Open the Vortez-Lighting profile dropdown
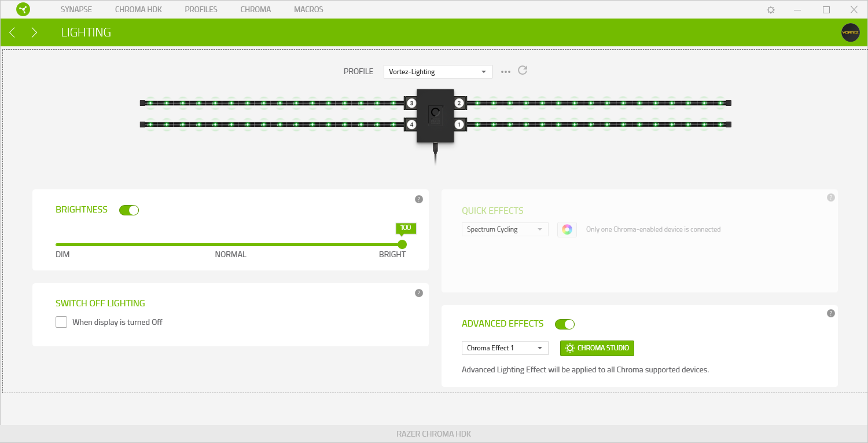 tap(438, 72)
